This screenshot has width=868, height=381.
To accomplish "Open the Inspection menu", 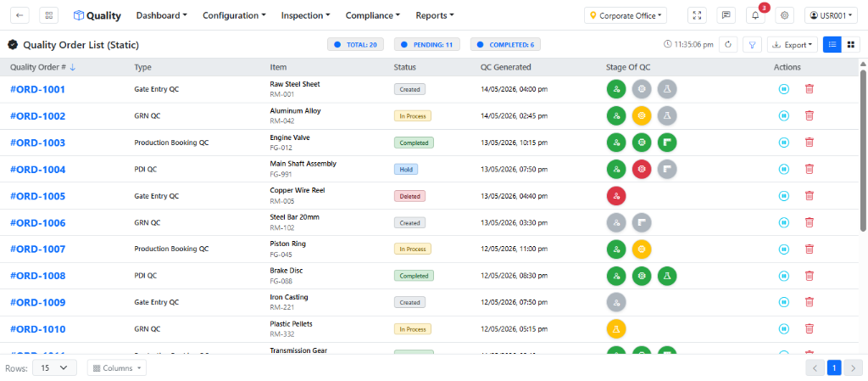I will tap(305, 15).
